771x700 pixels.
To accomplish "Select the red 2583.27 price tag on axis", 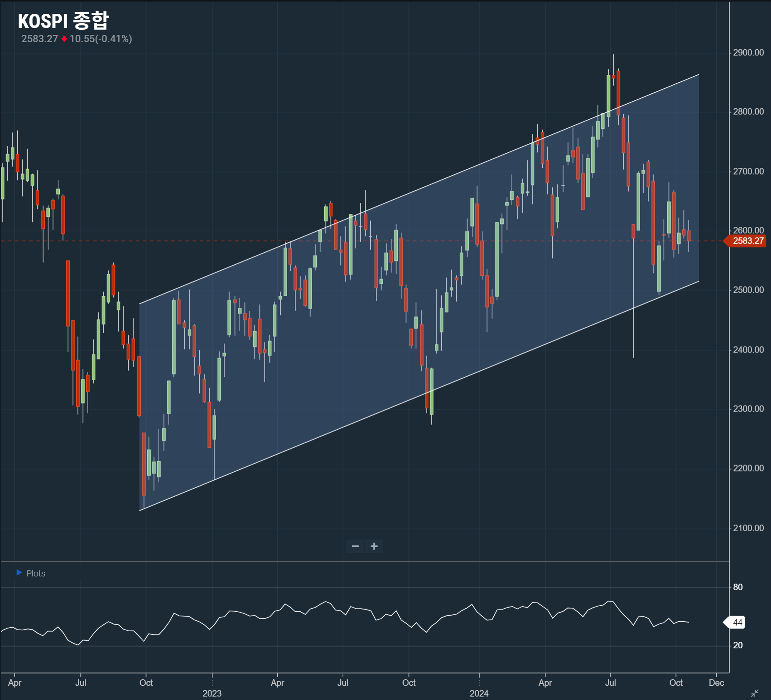I will pyautogui.click(x=748, y=241).
